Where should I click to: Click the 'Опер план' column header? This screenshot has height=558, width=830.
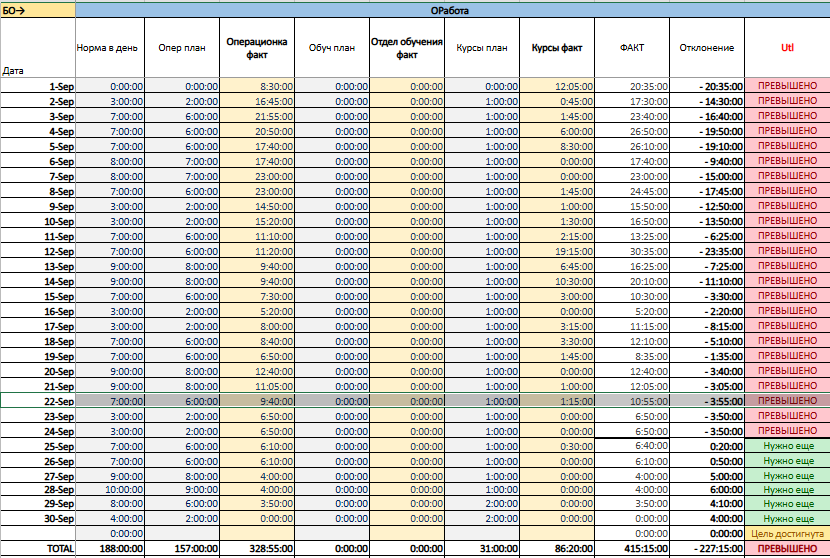(x=182, y=48)
